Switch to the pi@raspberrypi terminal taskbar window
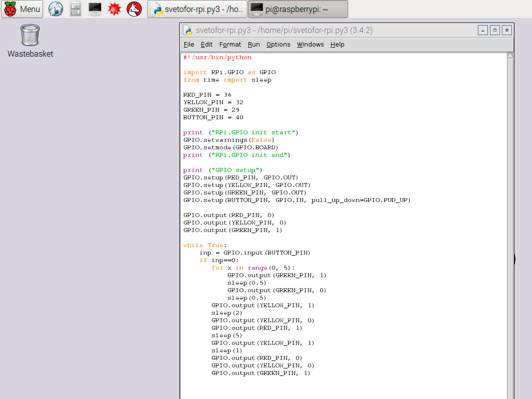 point(298,9)
